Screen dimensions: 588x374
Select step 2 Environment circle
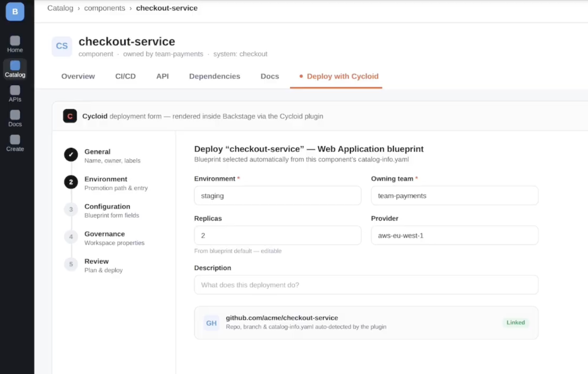pyautogui.click(x=71, y=182)
